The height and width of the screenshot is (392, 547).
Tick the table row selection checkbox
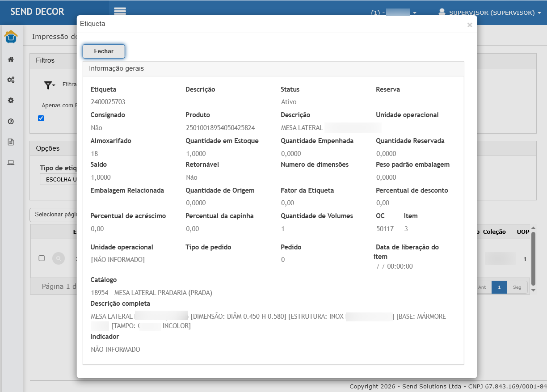pyautogui.click(x=42, y=258)
